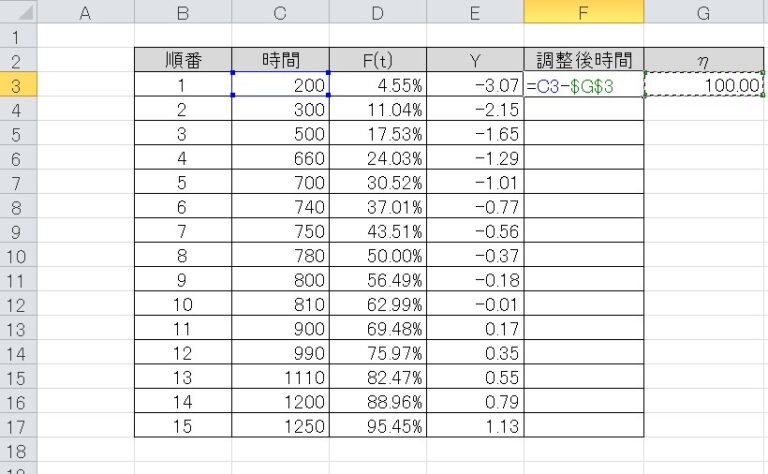This screenshot has width=768, height=474.
Task: Select column G header
Action: click(705, 13)
